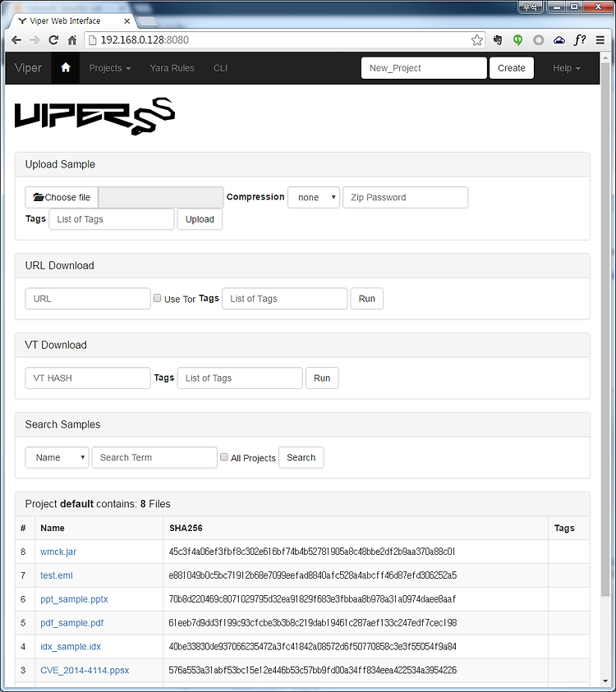616x692 pixels.
Task: Click the gray ring extension icon
Action: (538, 40)
